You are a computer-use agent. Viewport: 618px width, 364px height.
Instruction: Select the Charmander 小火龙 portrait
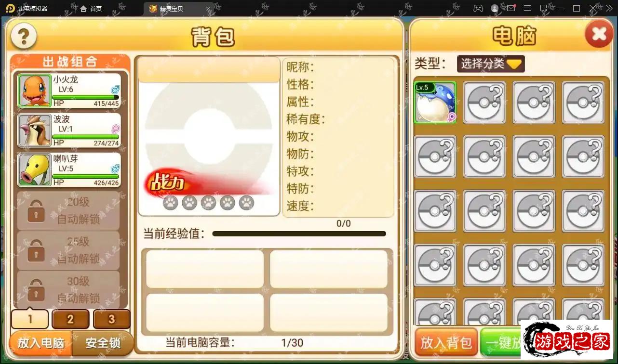[35, 91]
